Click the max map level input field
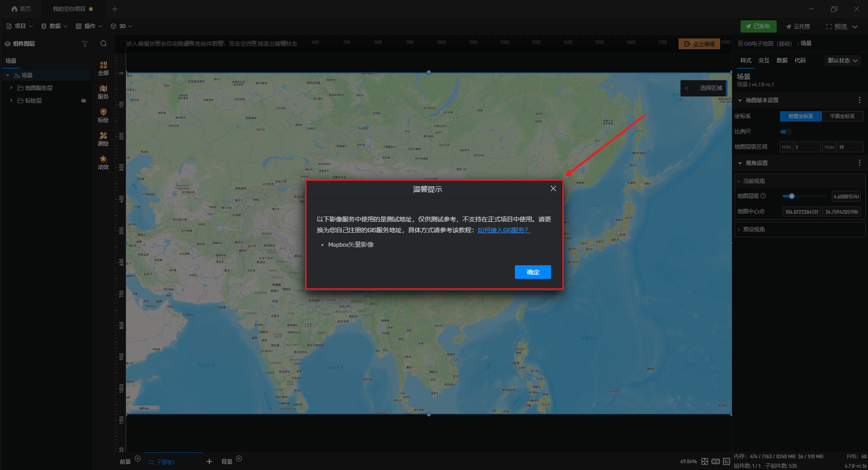The image size is (868, 470). pyautogui.click(x=849, y=147)
